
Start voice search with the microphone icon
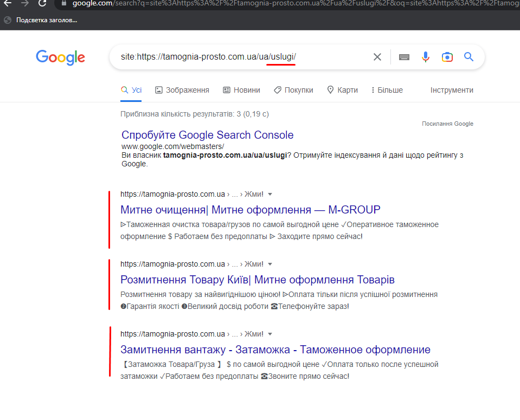[x=426, y=57]
